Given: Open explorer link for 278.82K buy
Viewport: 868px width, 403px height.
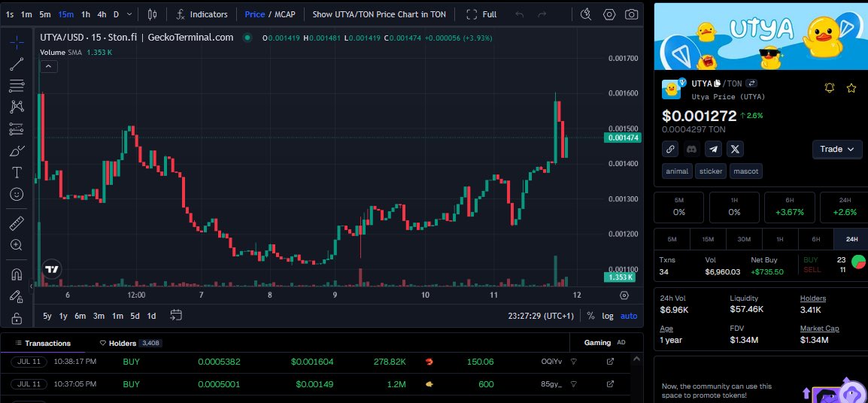Looking at the screenshot, I should [610, 362].
